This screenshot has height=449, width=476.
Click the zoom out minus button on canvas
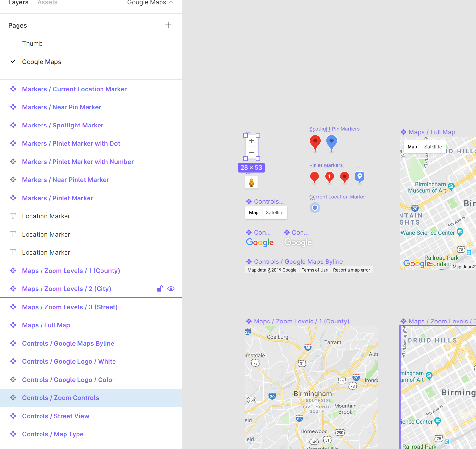[251, 152]
